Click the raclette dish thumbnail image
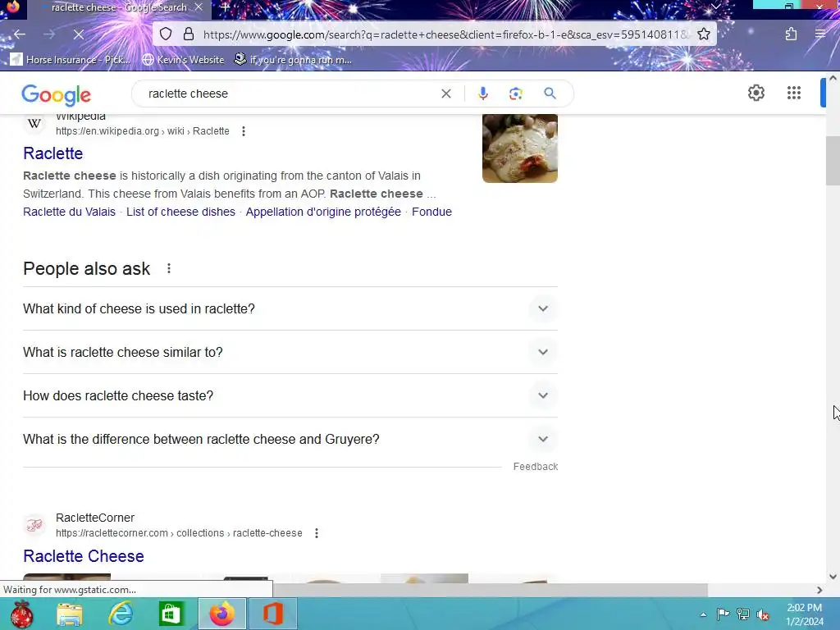Viewport: 840px width, 630px height. tap(519, 148)
